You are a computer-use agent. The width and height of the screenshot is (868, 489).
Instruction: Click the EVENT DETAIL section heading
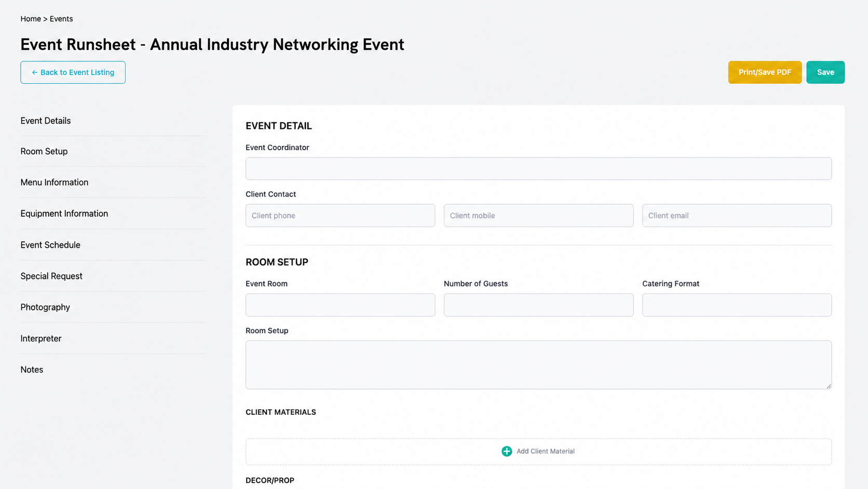click(279, 126)
